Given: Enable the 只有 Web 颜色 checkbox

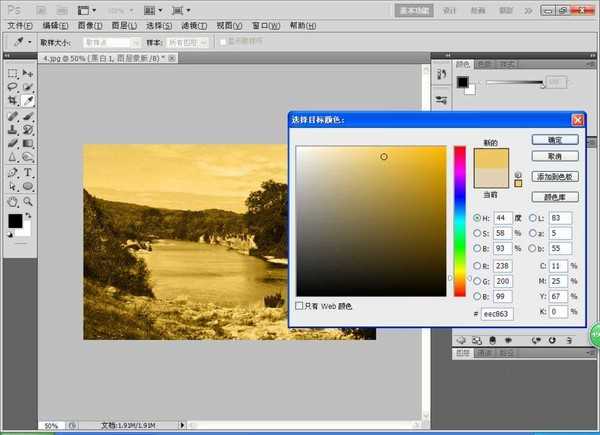Looking at the screenshot, I should 301,306.
